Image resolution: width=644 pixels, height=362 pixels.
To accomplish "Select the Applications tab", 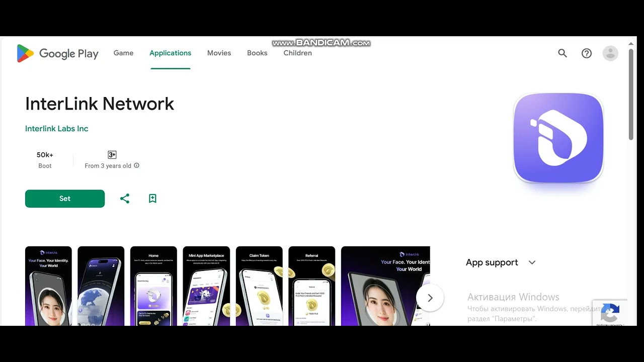I will 170,53.
